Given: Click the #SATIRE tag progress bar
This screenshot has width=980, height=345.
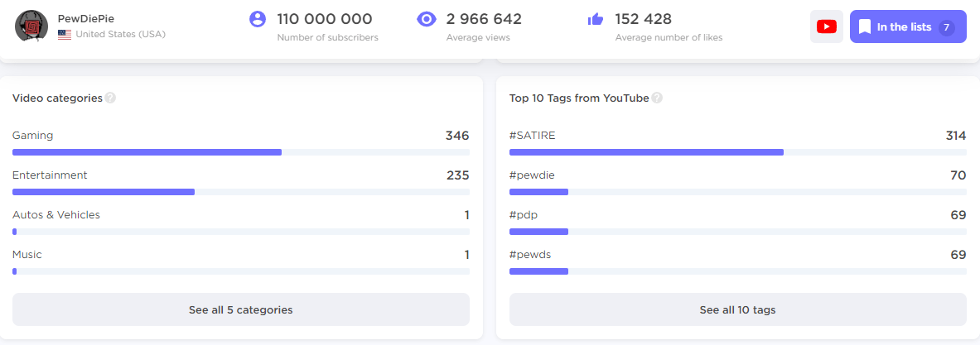Looking at the screenshot, I should 737,152.
